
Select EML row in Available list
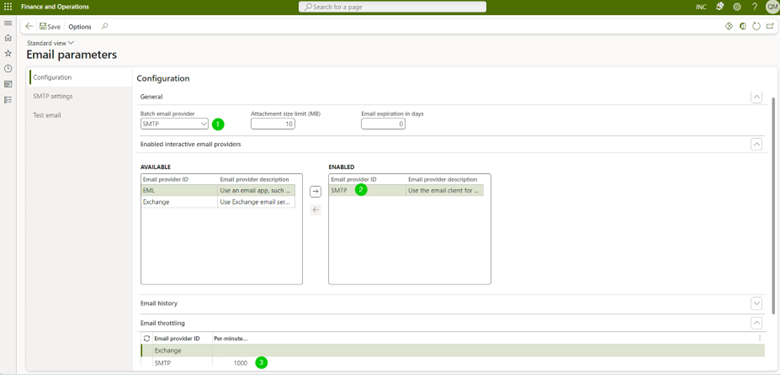pyautogui.click(x=218, y=190)
